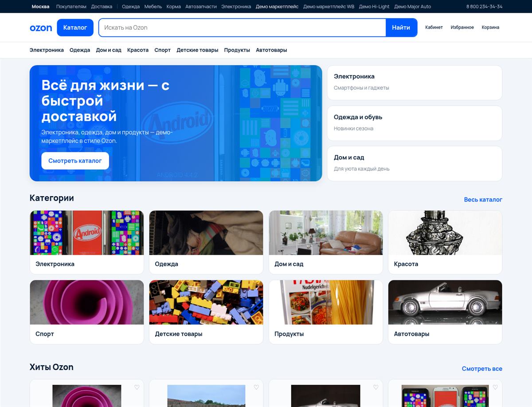Click the Смотреть все link
The width and height of the screenshot is (532, 407).
(x=482, y=369)
